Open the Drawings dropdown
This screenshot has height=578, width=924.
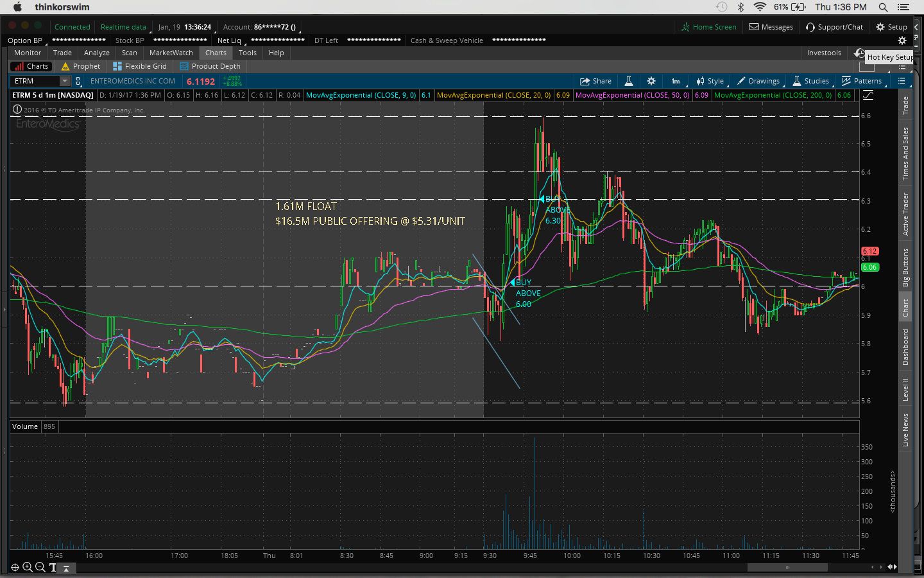coord(758,81)
